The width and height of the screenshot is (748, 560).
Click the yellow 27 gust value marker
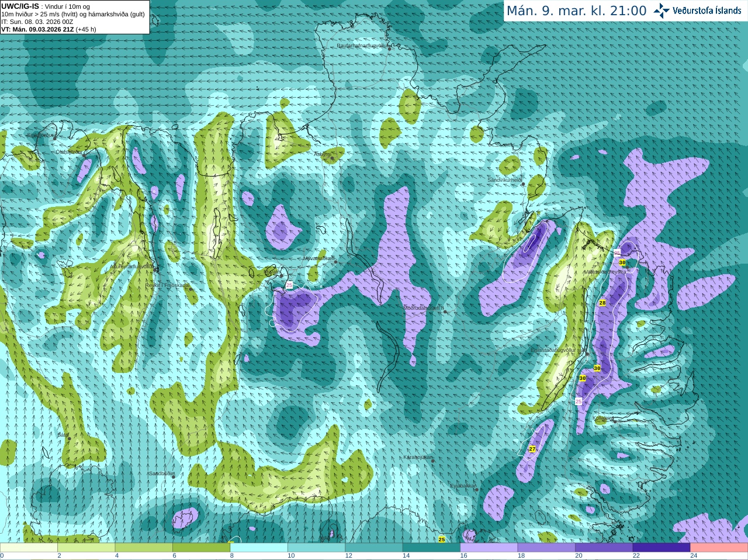coord(532,449)
